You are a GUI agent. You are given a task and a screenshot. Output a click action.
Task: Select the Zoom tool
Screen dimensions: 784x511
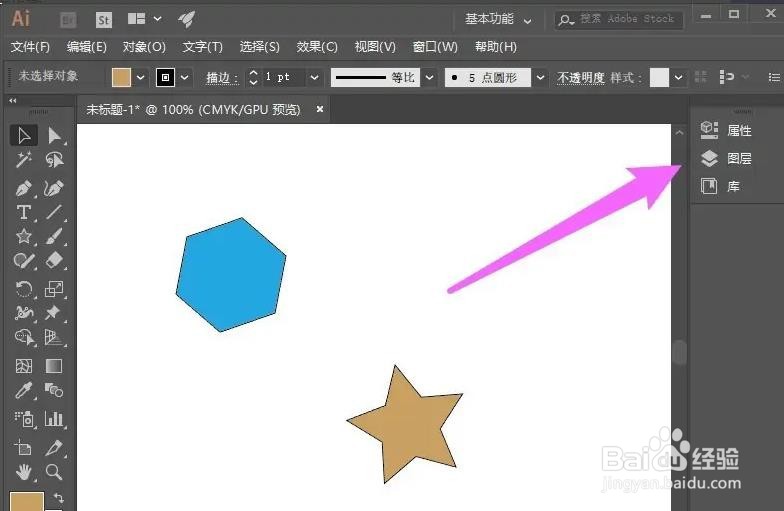click(54, 472)
